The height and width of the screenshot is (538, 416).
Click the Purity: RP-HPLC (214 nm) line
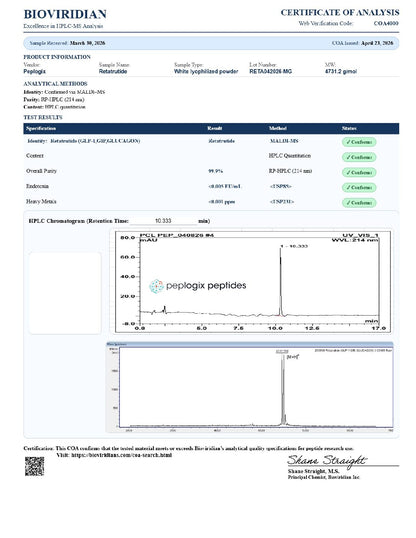(x=54, y=100)
